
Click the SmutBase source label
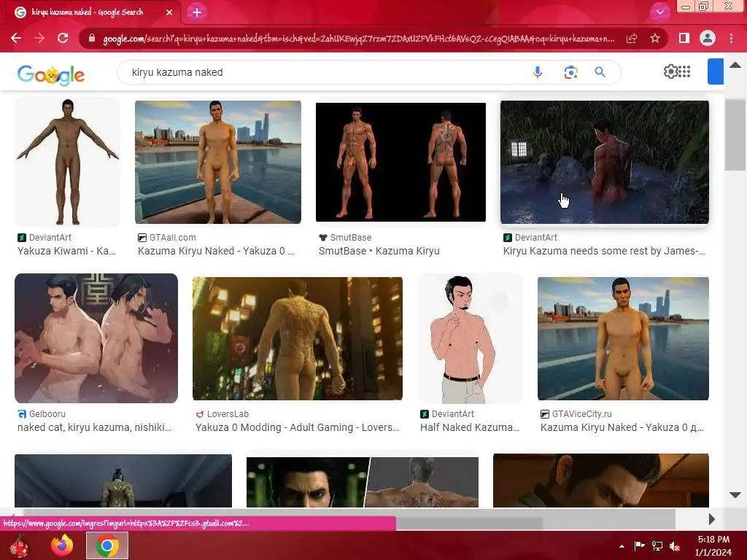click(351, 237)
